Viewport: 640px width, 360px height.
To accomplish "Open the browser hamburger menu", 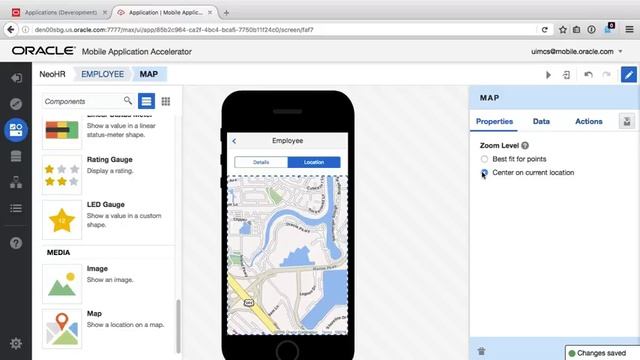I will click(629, 29).
